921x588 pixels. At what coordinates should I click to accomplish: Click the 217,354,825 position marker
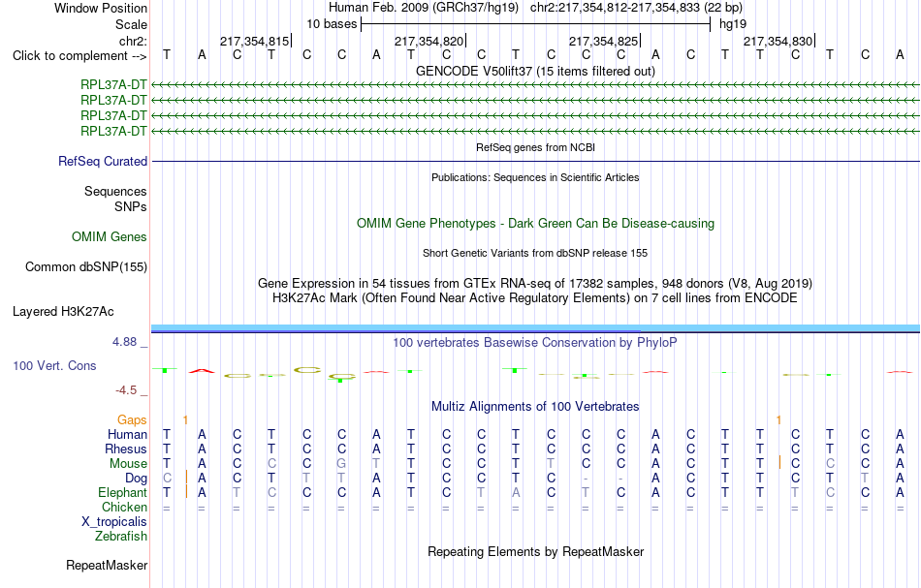coord(604,41)
